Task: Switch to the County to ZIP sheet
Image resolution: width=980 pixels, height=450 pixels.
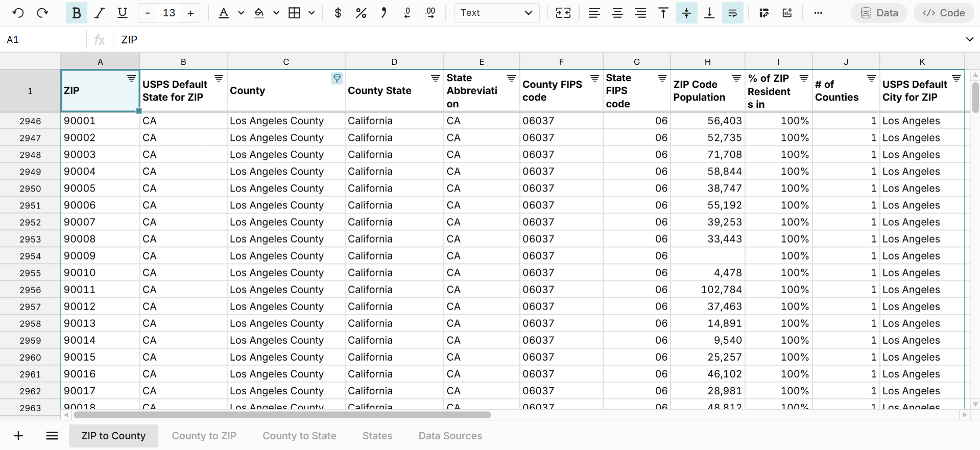Action: click(x=204, y=436)
